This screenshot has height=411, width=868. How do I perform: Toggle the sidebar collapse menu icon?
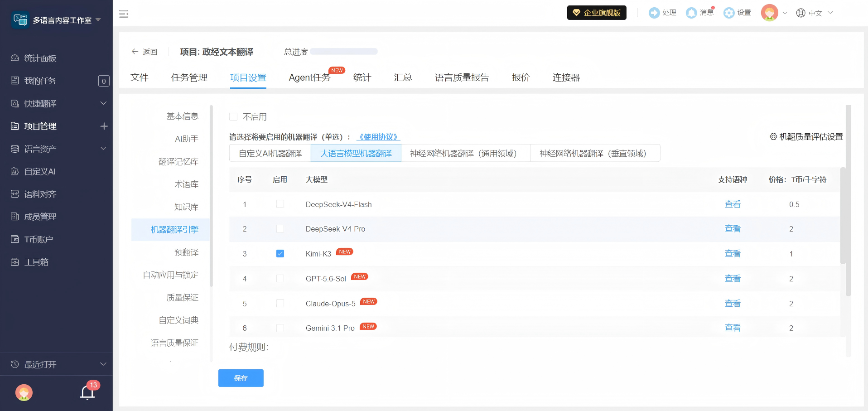pos(124,14)
